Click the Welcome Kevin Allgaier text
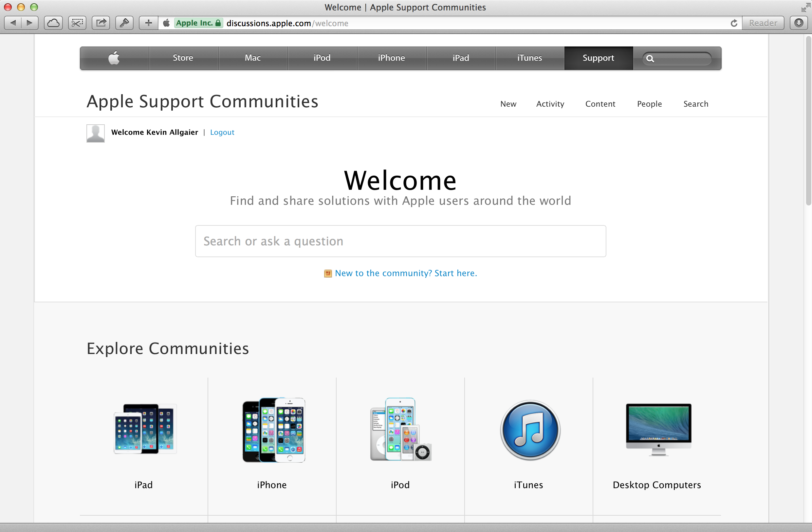The width and height of the screenshot is (812, 532). point(155,132)
